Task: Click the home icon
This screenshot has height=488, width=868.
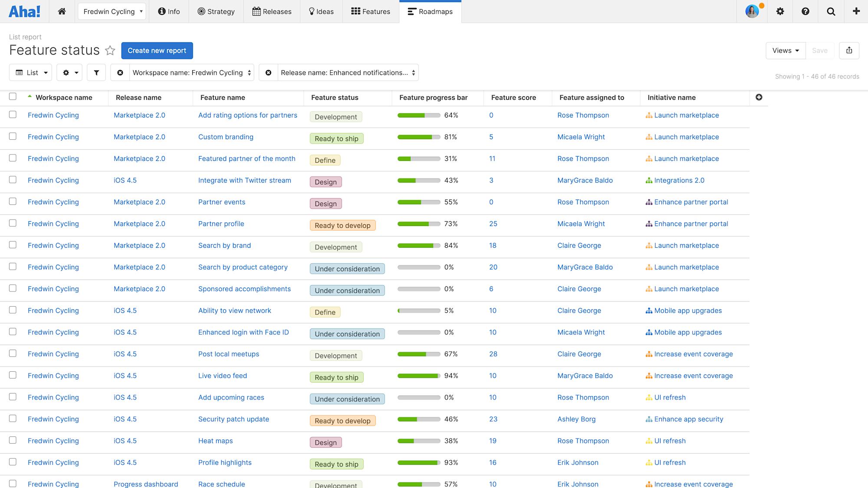Action: [x=62, y=11]
